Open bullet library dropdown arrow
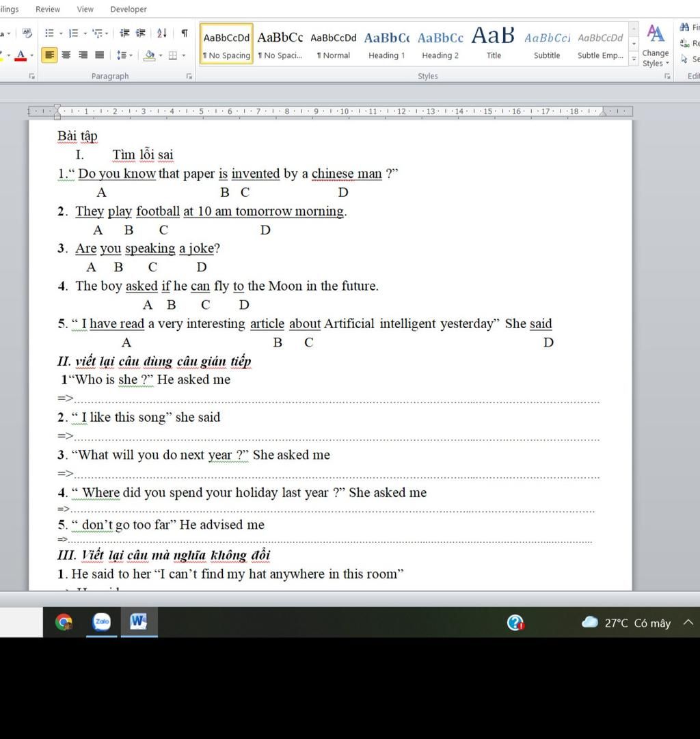Viewport: 700px width, 739px height. [x=61, y=33]
